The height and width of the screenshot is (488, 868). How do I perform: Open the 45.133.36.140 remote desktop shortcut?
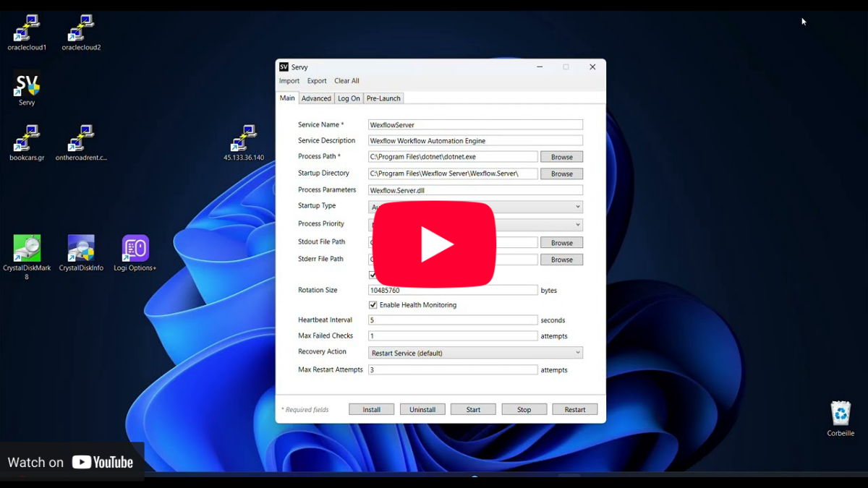(x=244, y=142)
